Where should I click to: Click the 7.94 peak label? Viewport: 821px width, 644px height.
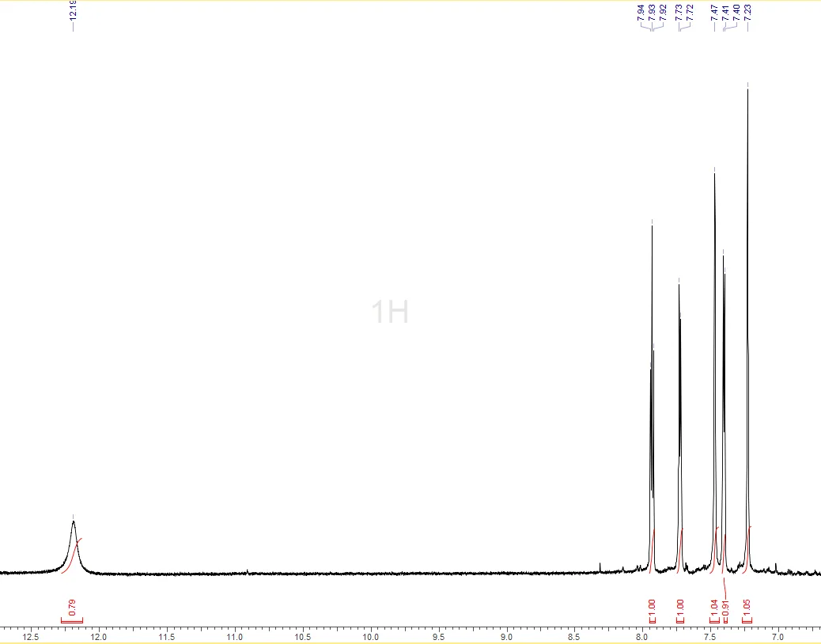click(641, 13)
